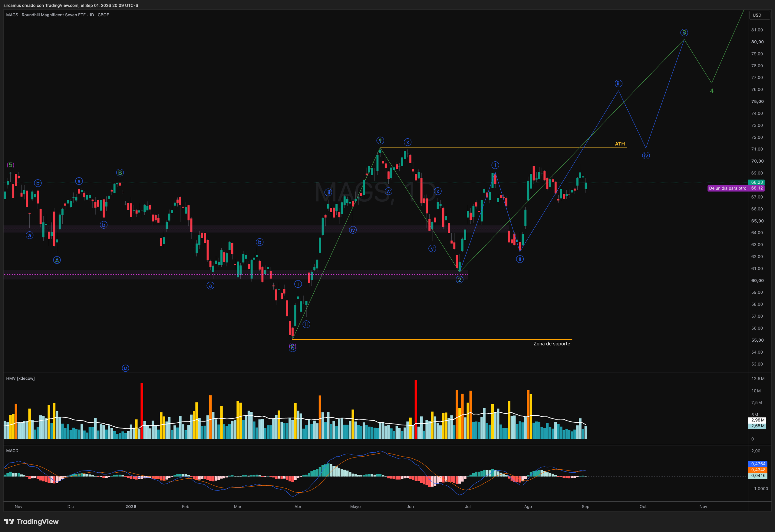This screenshot has width=775, height=532.
Task: Select the 12,5 M volume scale label
Action: point(758,378)
